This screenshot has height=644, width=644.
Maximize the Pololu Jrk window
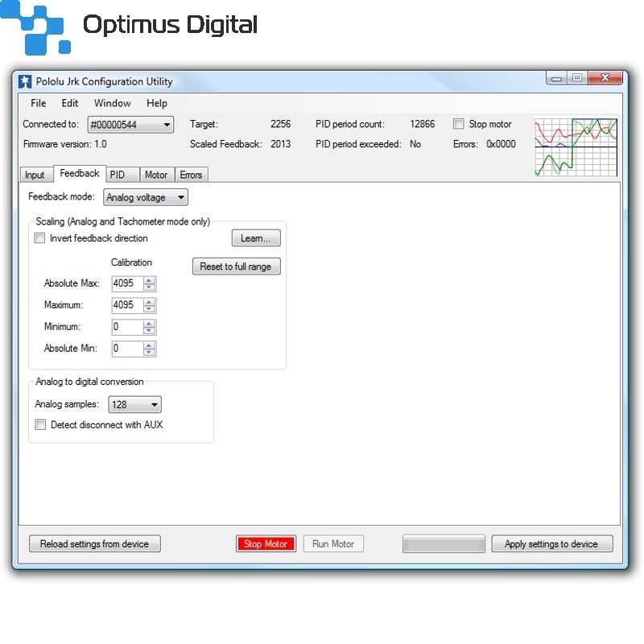(577, 78)
